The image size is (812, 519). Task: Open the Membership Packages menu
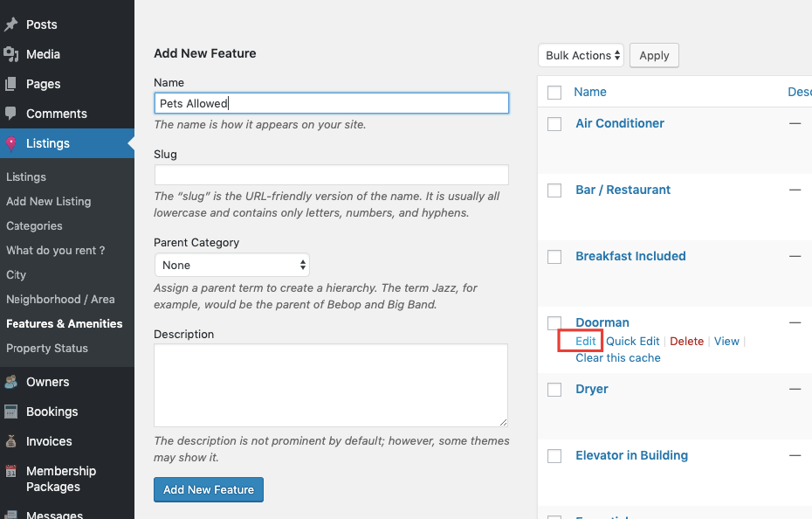tap(61, 479)
